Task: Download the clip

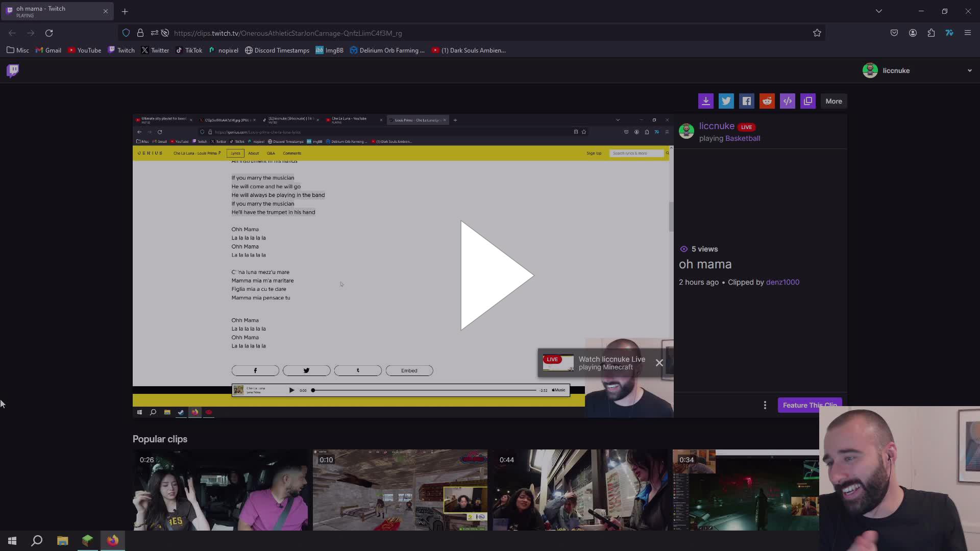Action: pos(706,101)
